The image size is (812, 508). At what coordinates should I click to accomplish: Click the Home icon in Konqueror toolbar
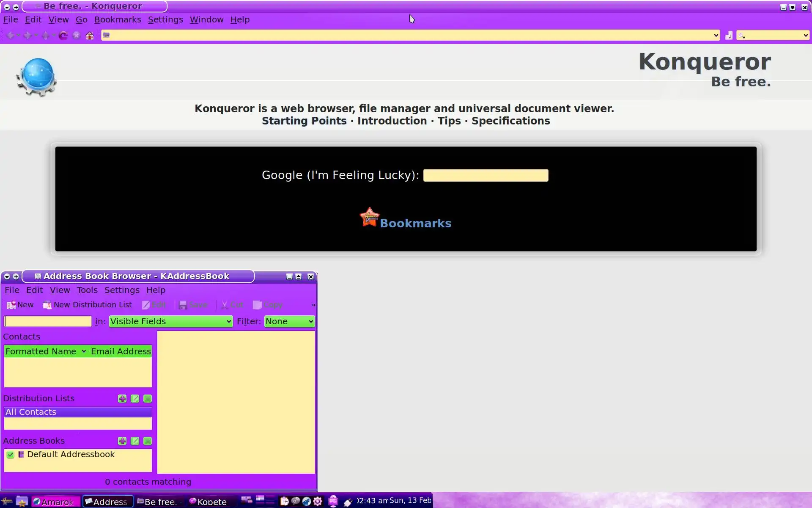[x=90, y=36]
